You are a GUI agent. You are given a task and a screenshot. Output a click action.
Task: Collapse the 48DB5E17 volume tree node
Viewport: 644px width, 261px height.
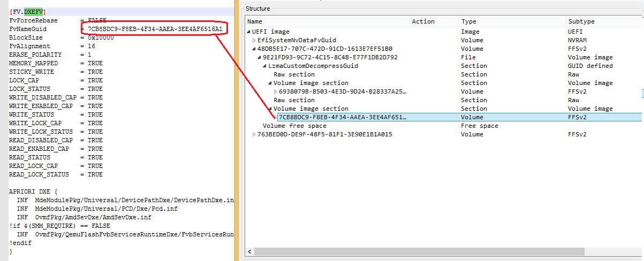[254, 49]
